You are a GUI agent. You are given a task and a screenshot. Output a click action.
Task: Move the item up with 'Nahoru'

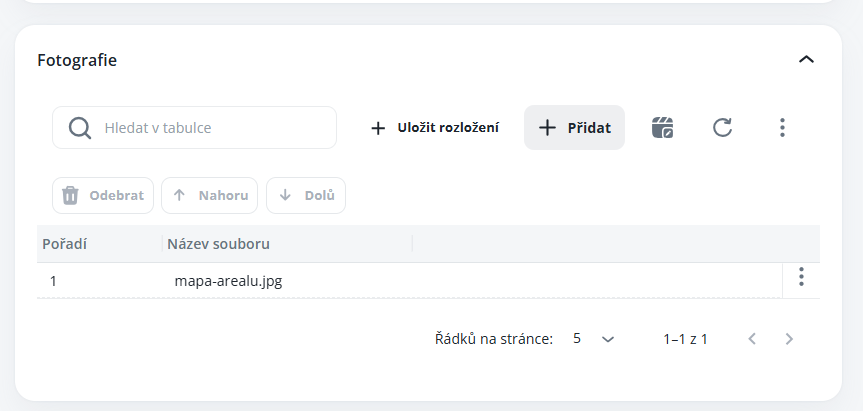pyautogui.click(x=209, y=196)
